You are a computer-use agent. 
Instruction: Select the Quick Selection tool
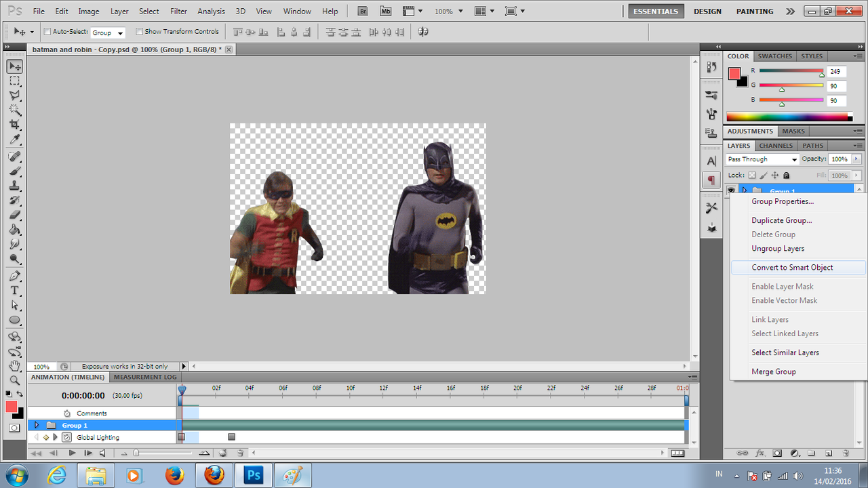tap(15, 110)
